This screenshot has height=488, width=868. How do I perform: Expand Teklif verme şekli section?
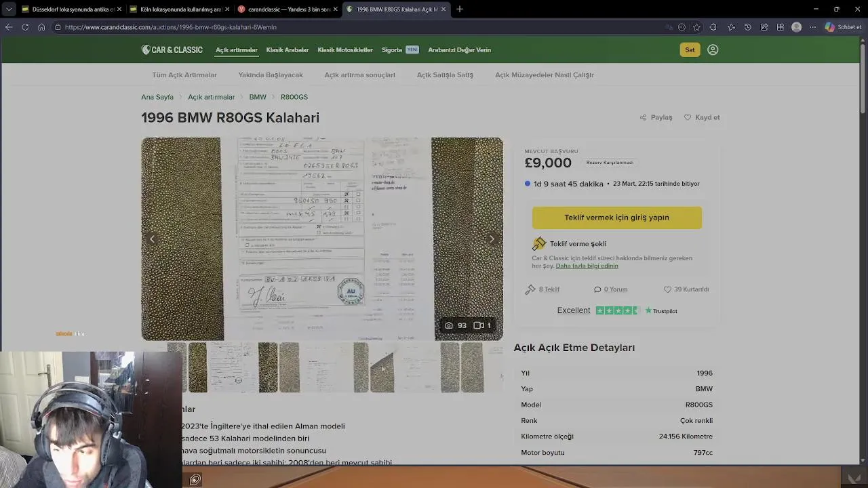[x=569, y=244]
